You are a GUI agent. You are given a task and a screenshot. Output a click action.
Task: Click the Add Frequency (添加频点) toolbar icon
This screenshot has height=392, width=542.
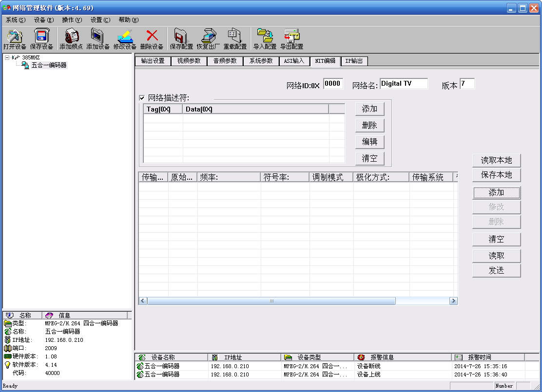click(x=71, y=36)
